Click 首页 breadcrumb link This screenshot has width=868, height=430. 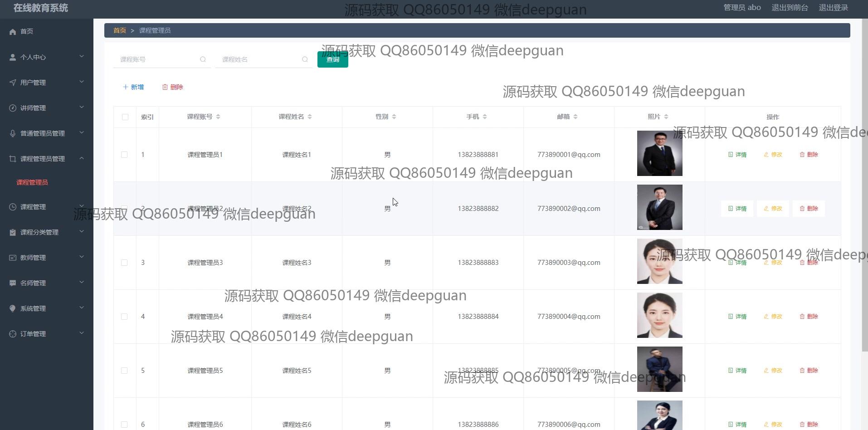(x=120, y=30)
